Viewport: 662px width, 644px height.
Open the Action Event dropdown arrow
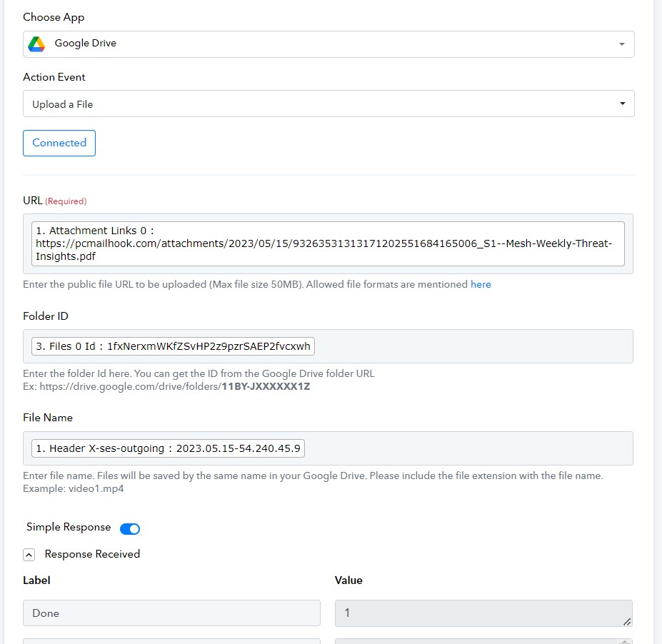click(x=622, y=104)
